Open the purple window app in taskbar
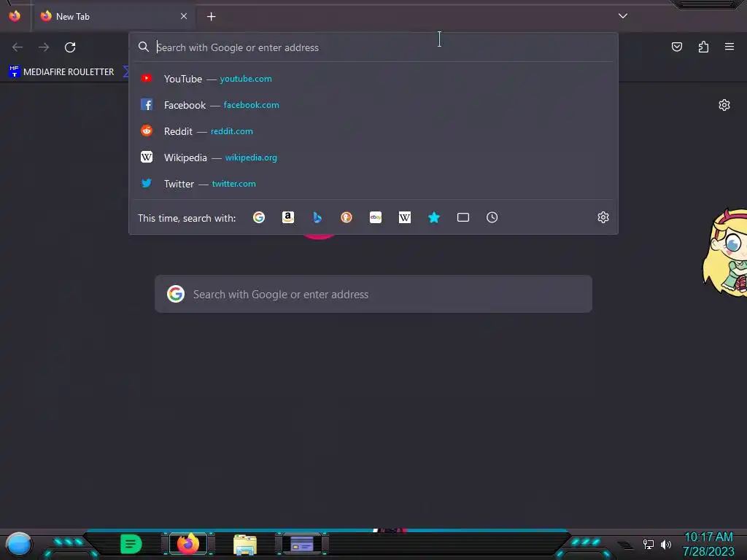This screenshot has height=560, width=747. pyautogui.click(x=302, y=544)
